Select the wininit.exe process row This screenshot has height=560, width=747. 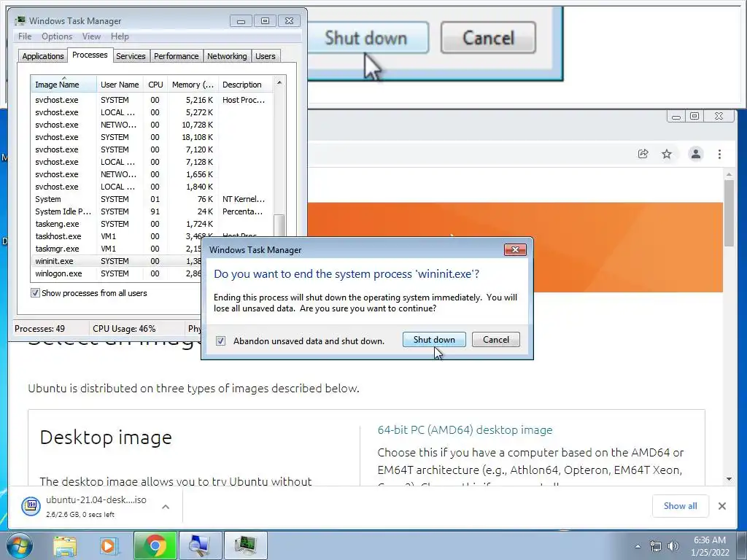[x=117, y=261]
